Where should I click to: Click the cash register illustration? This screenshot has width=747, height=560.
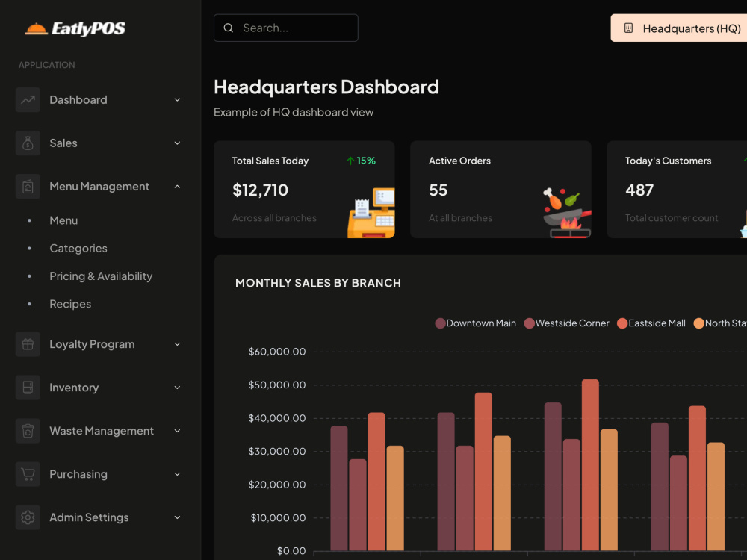(x=371, y=212)
